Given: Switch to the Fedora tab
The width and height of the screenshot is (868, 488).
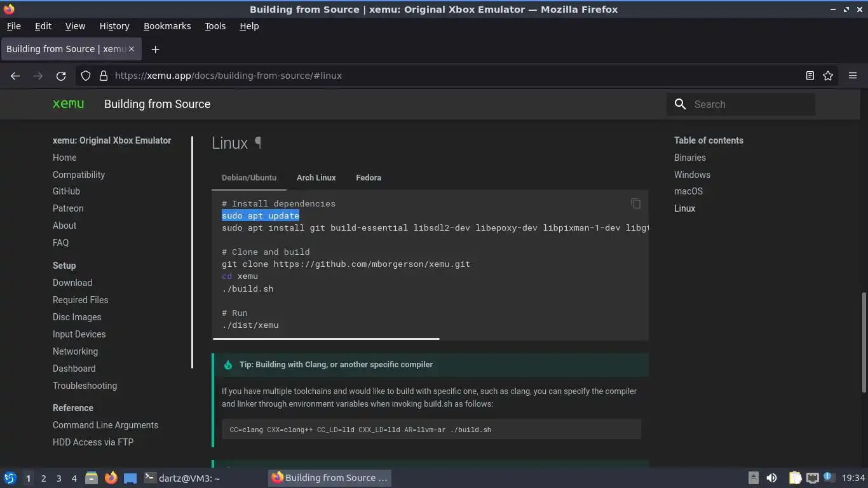Looking at the screenshot, I should (369, 177).
